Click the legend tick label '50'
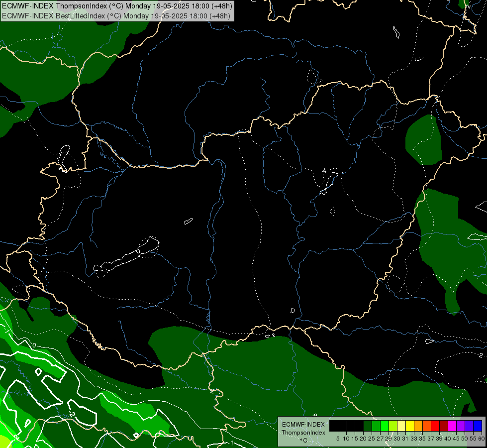This screenshot has width=487, height=448. [464, 439]
